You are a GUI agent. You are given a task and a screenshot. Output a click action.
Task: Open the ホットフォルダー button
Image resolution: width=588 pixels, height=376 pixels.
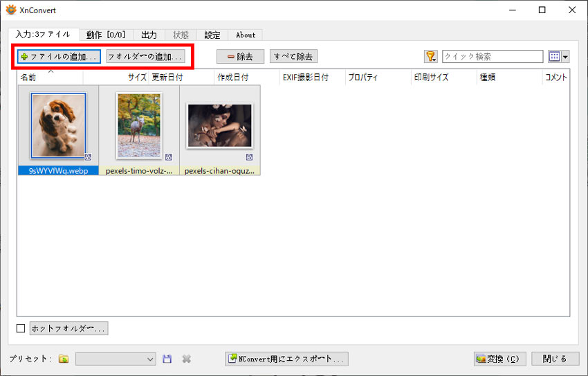tap(69, 328)
